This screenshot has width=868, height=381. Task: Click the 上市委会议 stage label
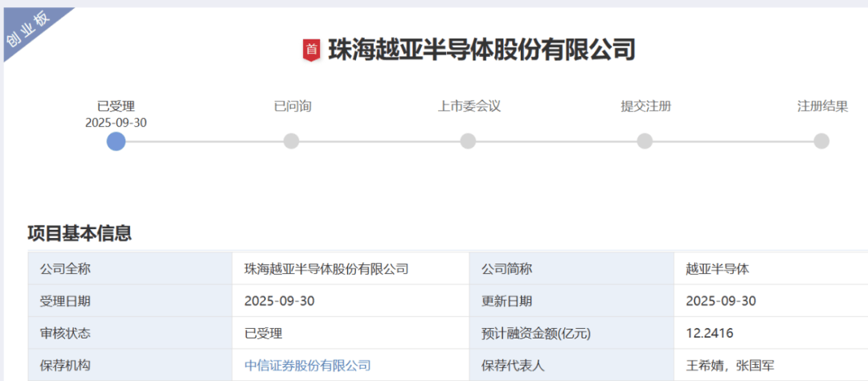pos(469,106)
